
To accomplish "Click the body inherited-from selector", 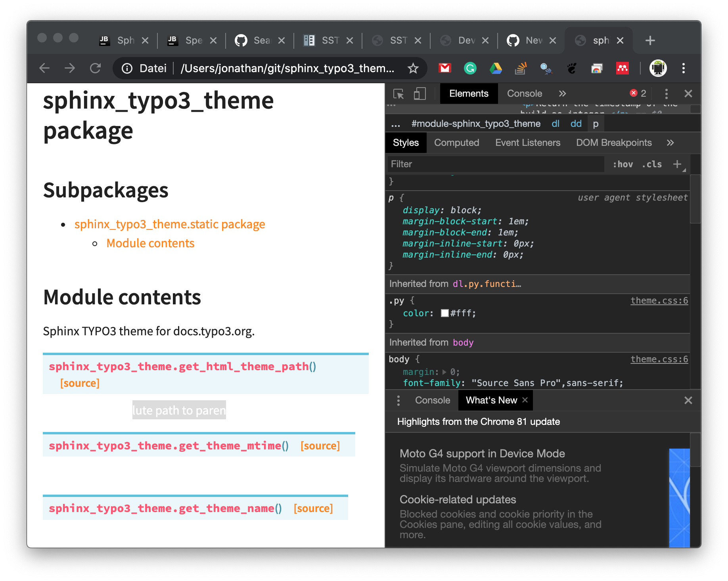I will (x=463, y=342).
